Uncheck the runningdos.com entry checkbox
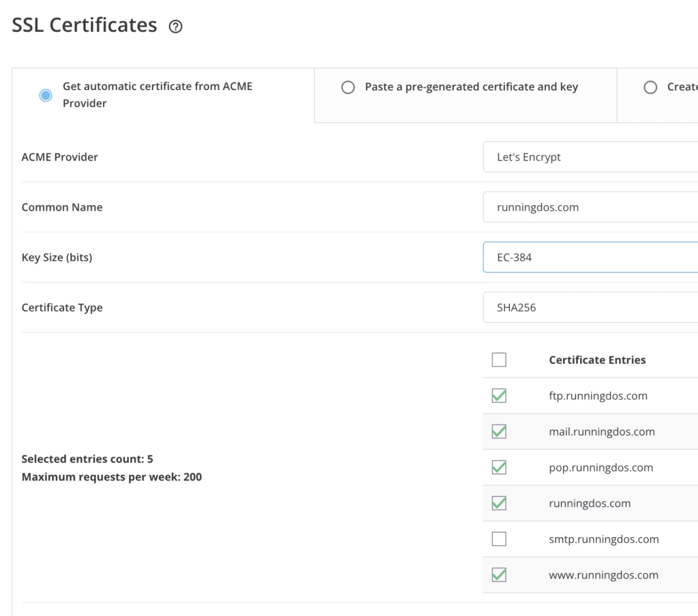 499,504
